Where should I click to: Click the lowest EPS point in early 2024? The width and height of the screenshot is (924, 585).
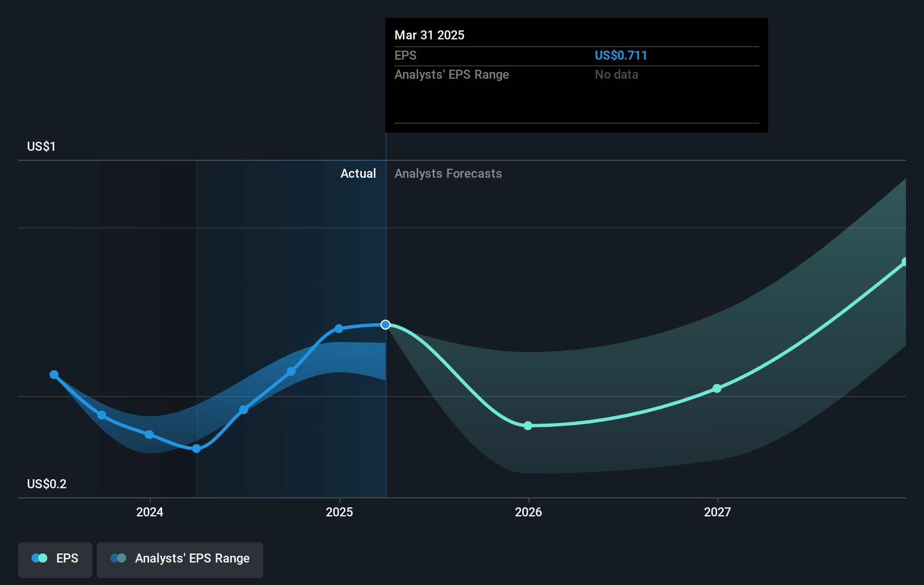[196, 449]
